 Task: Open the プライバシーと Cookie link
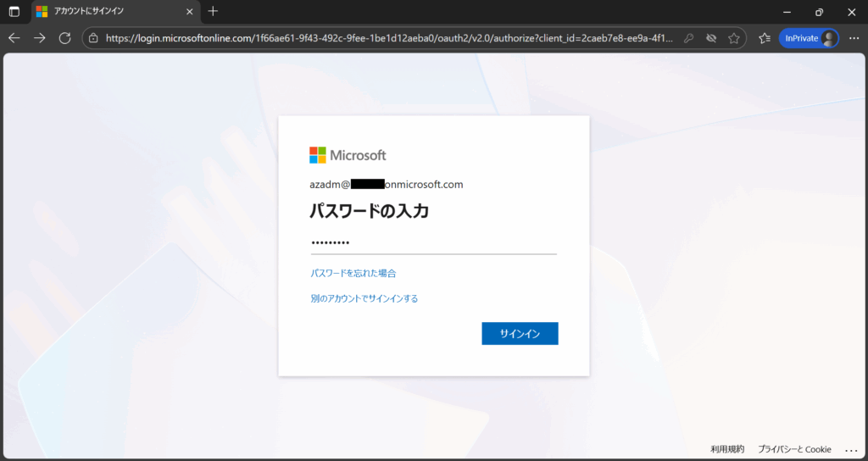[794, 449]
